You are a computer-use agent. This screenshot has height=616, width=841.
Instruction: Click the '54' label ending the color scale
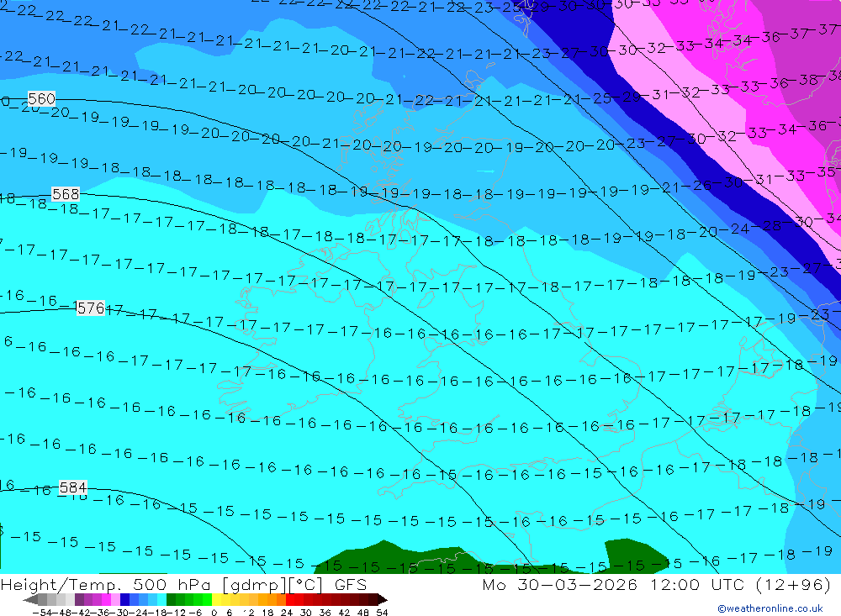(x=382, y=613)
